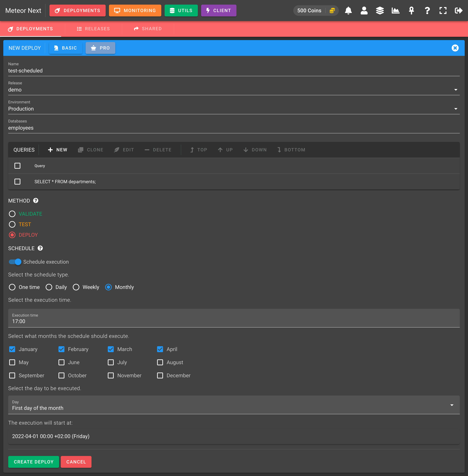
Task: Select the Validate method
Action: pyautogui.click(x=12, y=214)
